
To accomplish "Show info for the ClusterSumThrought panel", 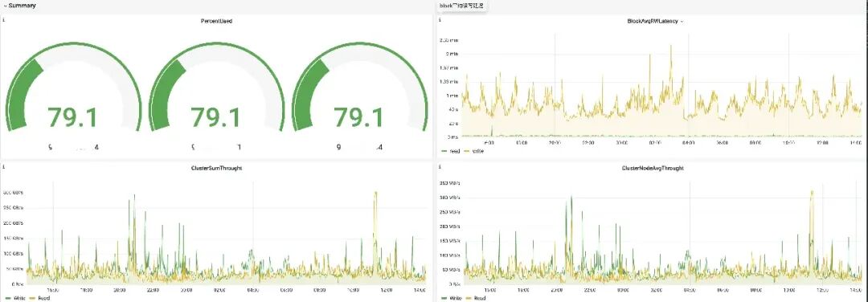I will pos(3,166).
